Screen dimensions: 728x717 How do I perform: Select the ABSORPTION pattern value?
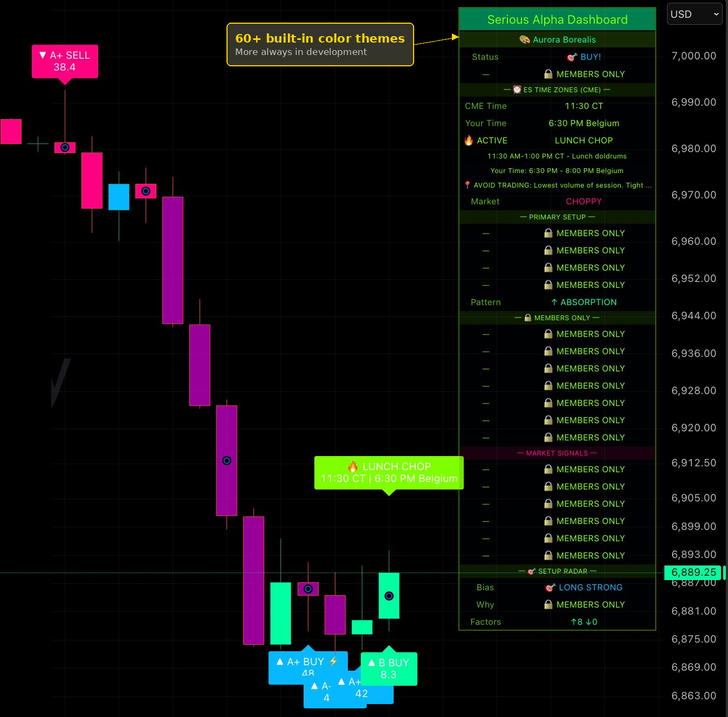coord(588,302)
